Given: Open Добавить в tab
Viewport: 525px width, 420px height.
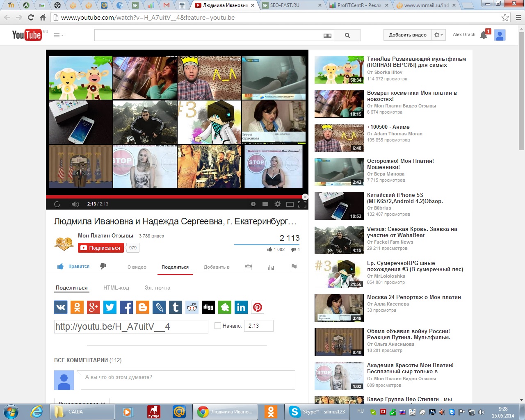Looking at the screenshot, I should click(217, 267).
